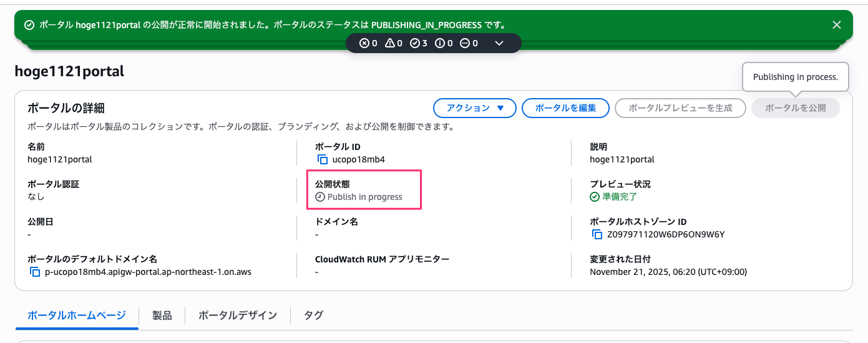The image size is (868, 343).
Task: Open the アクション dropdown menu
Action: pyautogui.click(x=475, y=108)
